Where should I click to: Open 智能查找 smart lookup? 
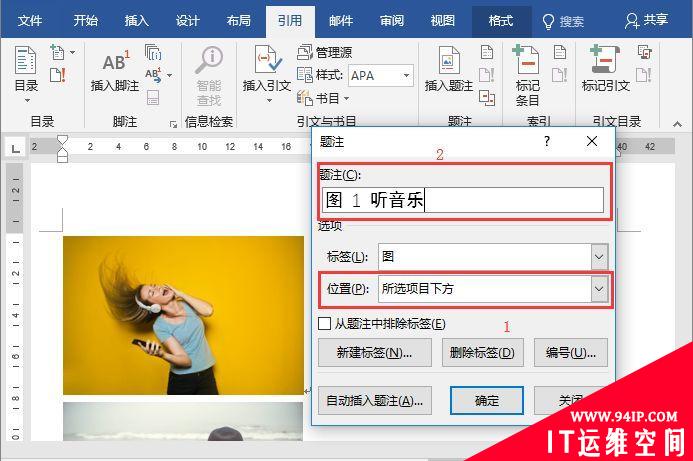[x=209, y=75]
